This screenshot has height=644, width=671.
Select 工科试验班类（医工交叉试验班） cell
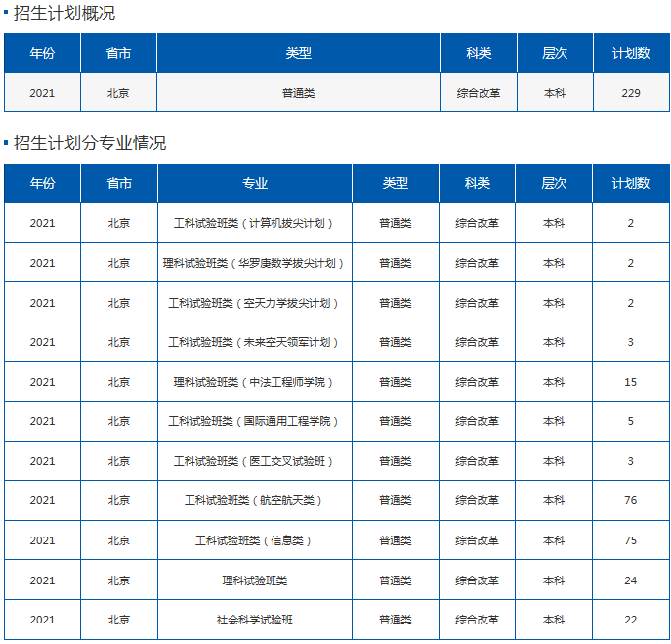tap(255, 461)
